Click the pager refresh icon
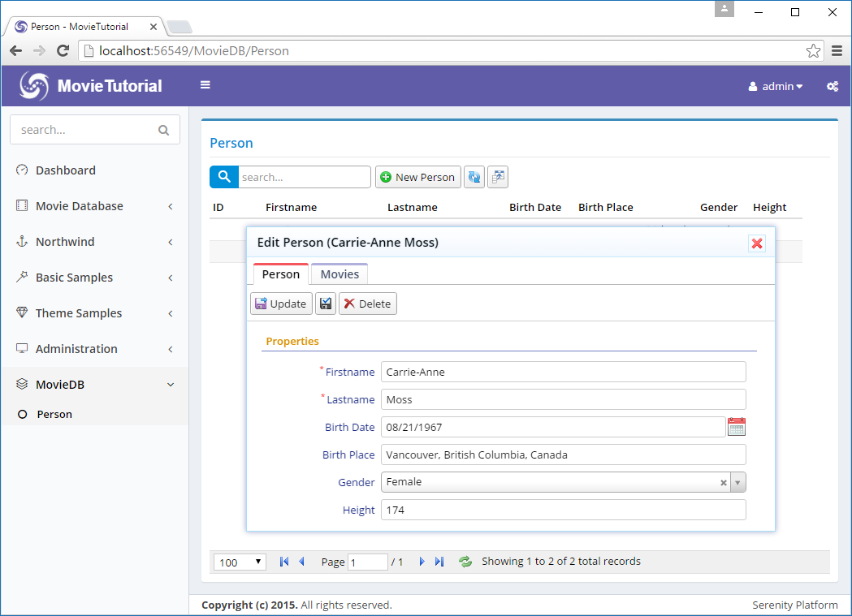This screenshot has width=852, height=616. [x=465, y=562]
